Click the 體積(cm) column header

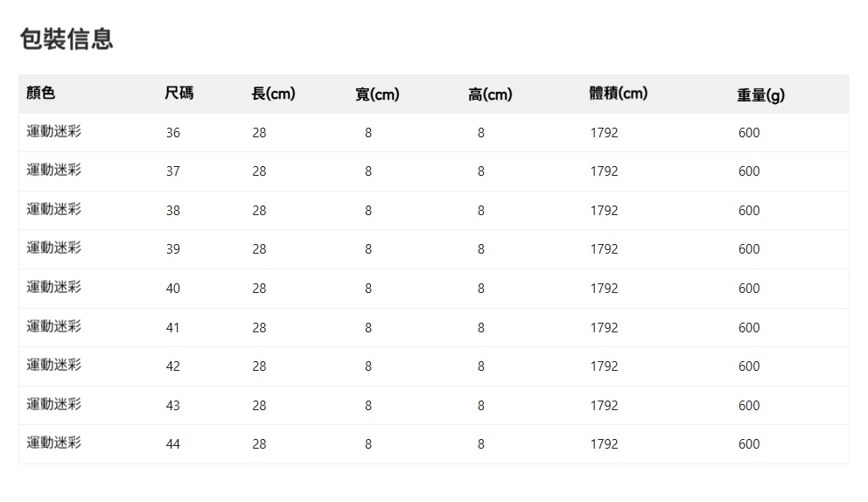pos(619,94)
